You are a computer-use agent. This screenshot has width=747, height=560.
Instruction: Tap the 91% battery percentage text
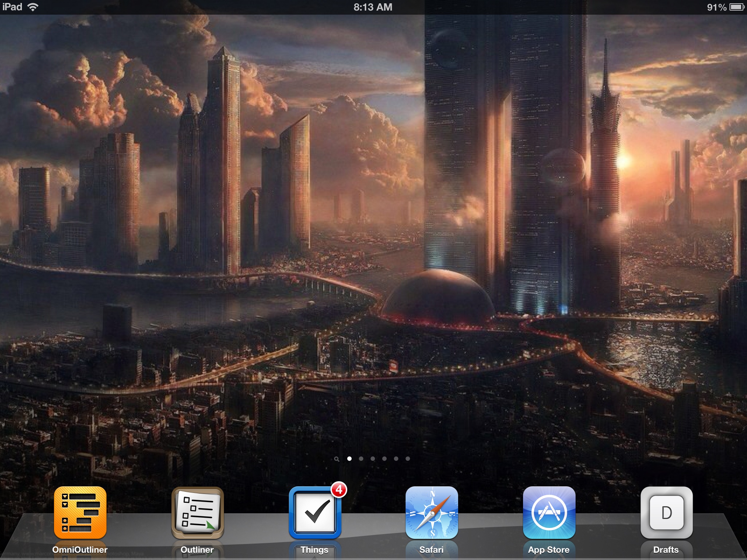point(716,7)
